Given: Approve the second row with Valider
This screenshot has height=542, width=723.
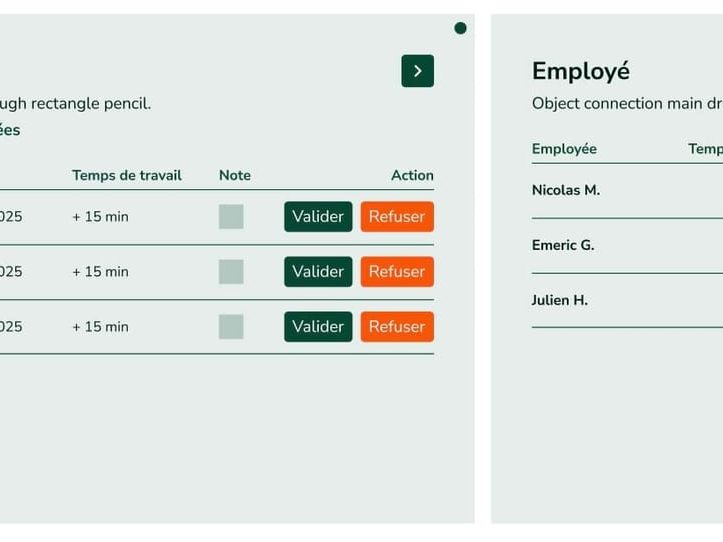Looking at the screenshot, I should tap(318, 272).
